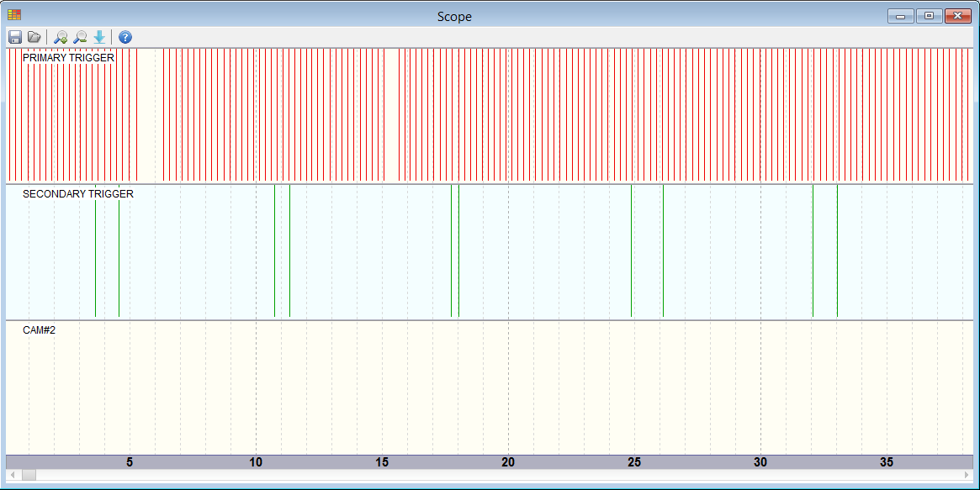Image resolution: width=980 pixels, height=490 pixels.
Task: Zoom in using the magnifier plus icon
Action: [61, 37]
